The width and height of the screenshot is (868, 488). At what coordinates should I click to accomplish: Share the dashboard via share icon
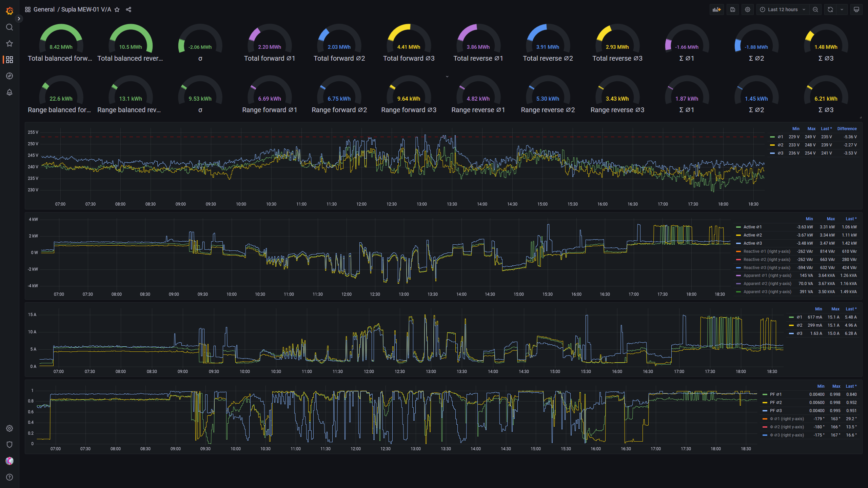(129, 9)
